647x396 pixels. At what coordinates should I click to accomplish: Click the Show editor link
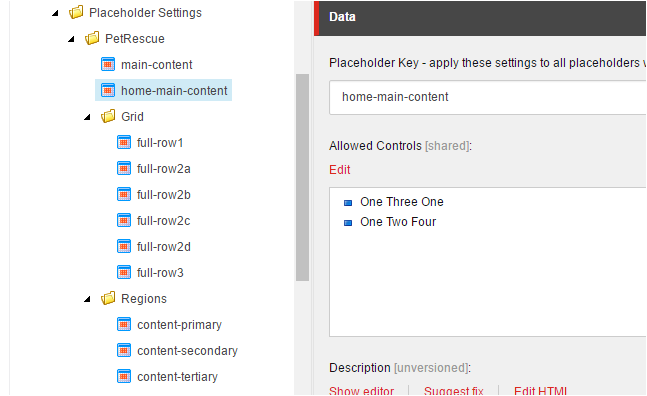point(361,390)
